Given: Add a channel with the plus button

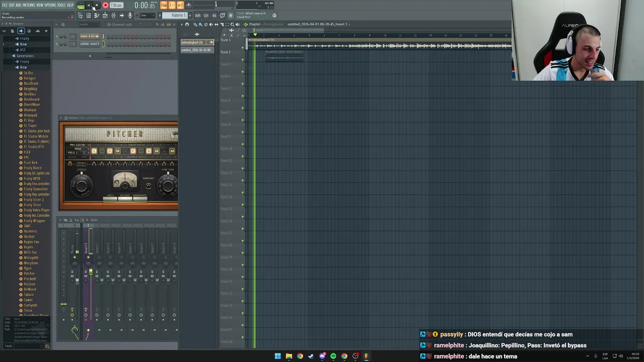Looking at the screenshot, I should [90, 56].
